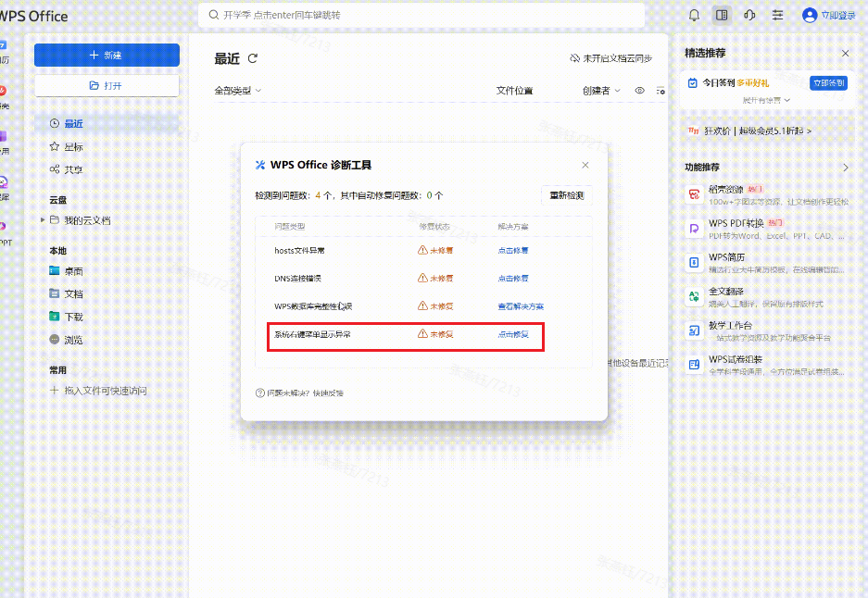This screenshot has width=868, height=598.
Task: Click the 重新检测 re-detect button
Action: tap(566, 195)
